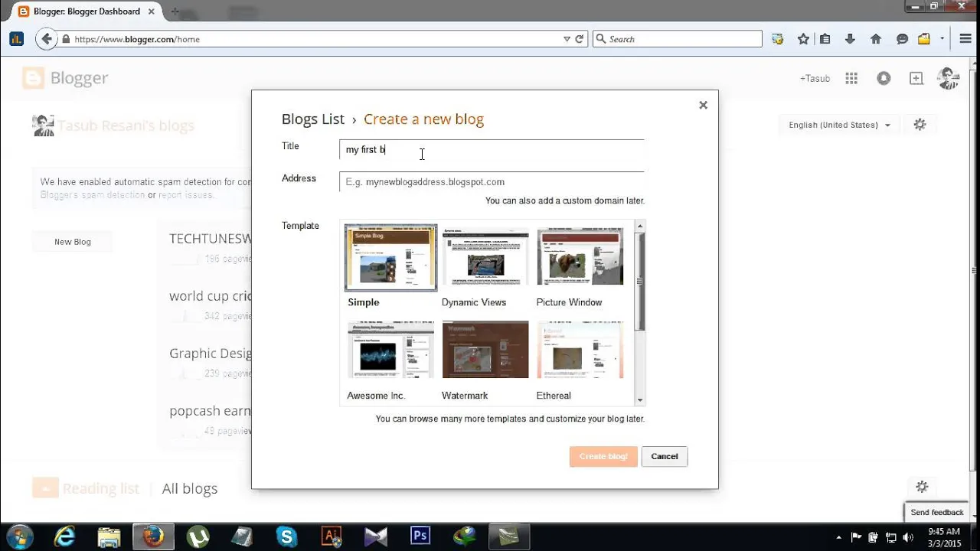Screen dimensions: 980x551
Task: Open language dropdown English (United States)
Action: tap(840, 125)
